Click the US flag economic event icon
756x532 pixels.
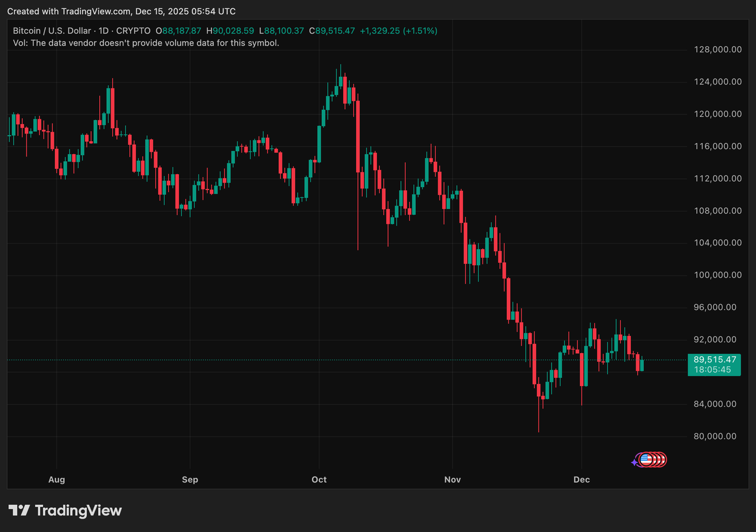(646, 459)
